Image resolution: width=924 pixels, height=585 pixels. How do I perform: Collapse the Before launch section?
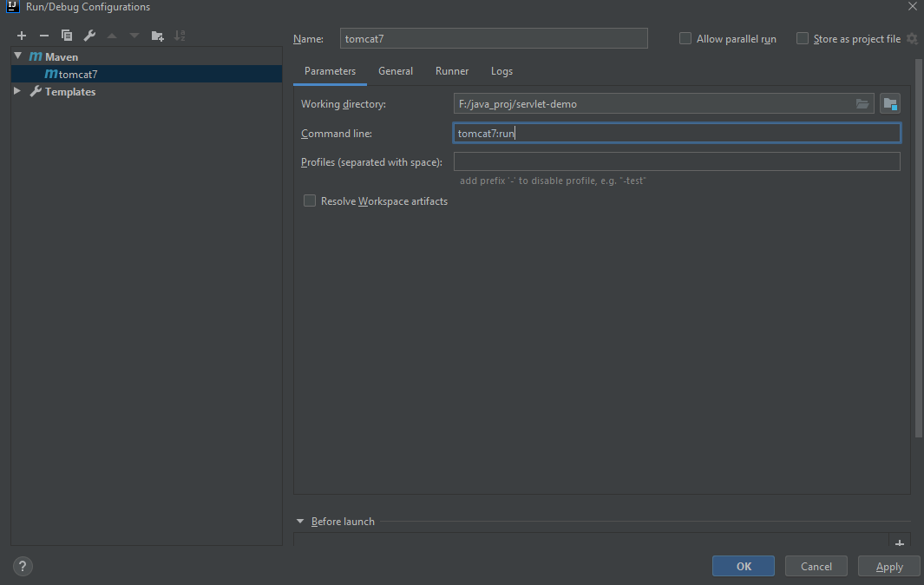pos(300,522)
